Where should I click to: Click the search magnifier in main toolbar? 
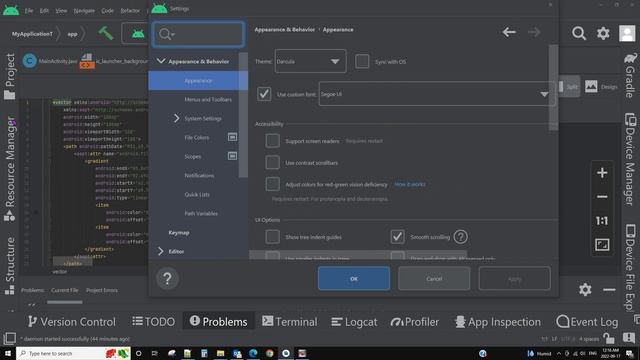pos(579,33)
